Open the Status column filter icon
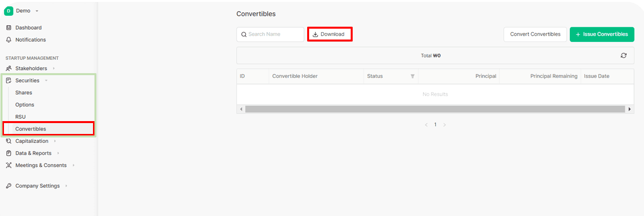 pos(413,76)
